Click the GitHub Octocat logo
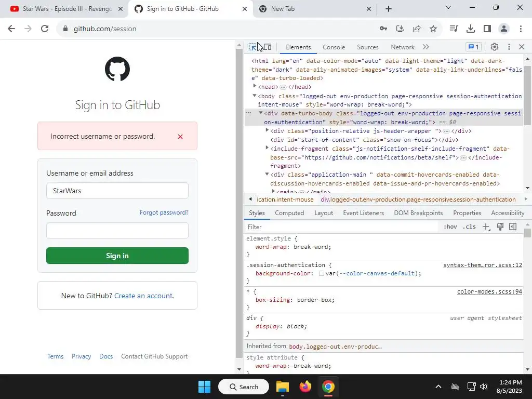Image resolution: width=532 pixels, height=399 pixels. (x=117, y=69)
